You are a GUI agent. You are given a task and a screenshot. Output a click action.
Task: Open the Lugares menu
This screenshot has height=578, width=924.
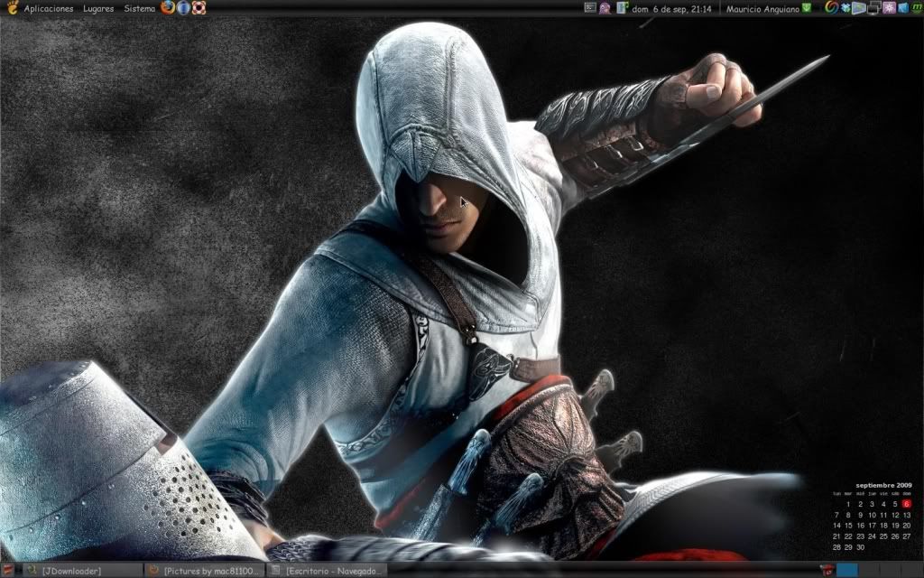(98, 9)
